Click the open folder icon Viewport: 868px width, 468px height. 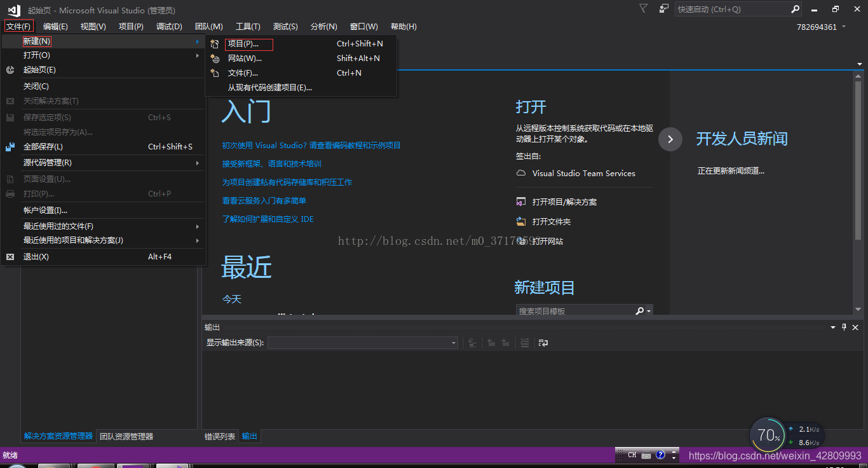coord(521,221)
